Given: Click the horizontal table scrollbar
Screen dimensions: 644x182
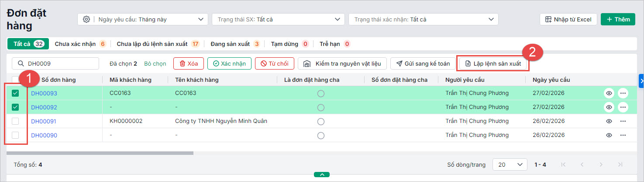Looking at the screenshot, I should 100,153.
